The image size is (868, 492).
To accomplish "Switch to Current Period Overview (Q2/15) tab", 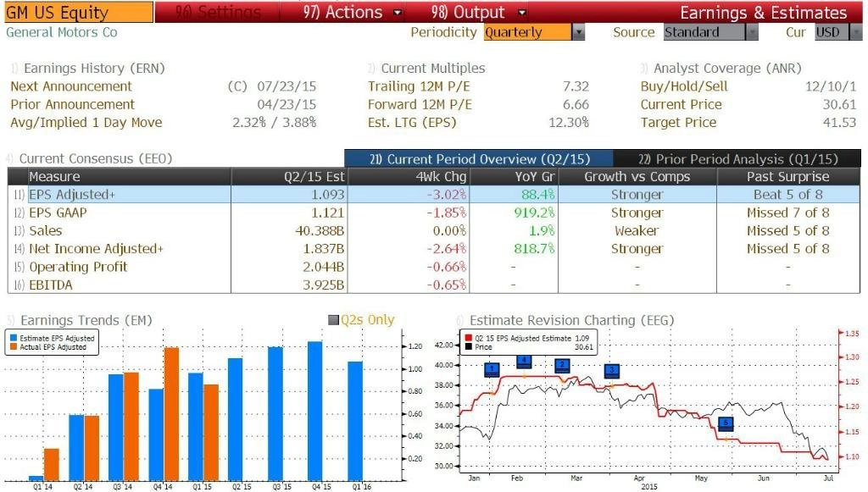I will 479,159.
